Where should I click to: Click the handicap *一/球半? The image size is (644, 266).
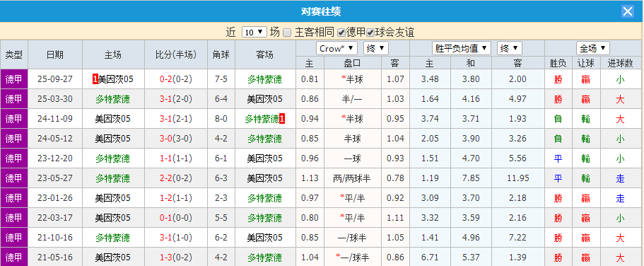click(x=353, y=258)
